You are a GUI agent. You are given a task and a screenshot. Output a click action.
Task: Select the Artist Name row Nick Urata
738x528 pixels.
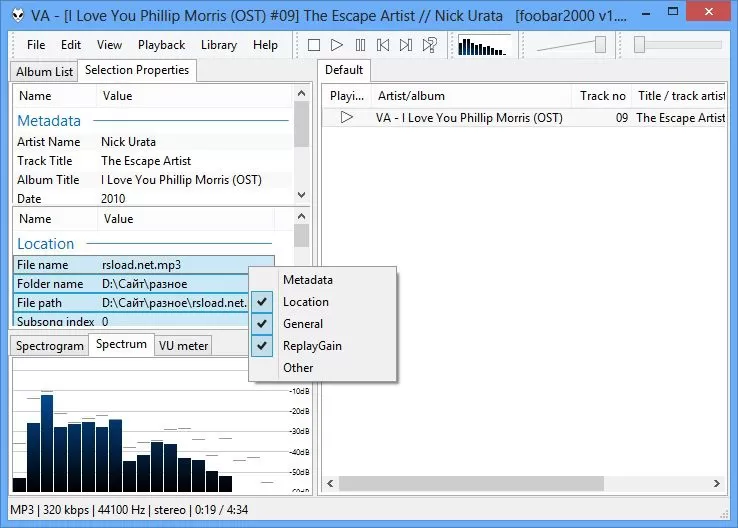click(152, 142)
